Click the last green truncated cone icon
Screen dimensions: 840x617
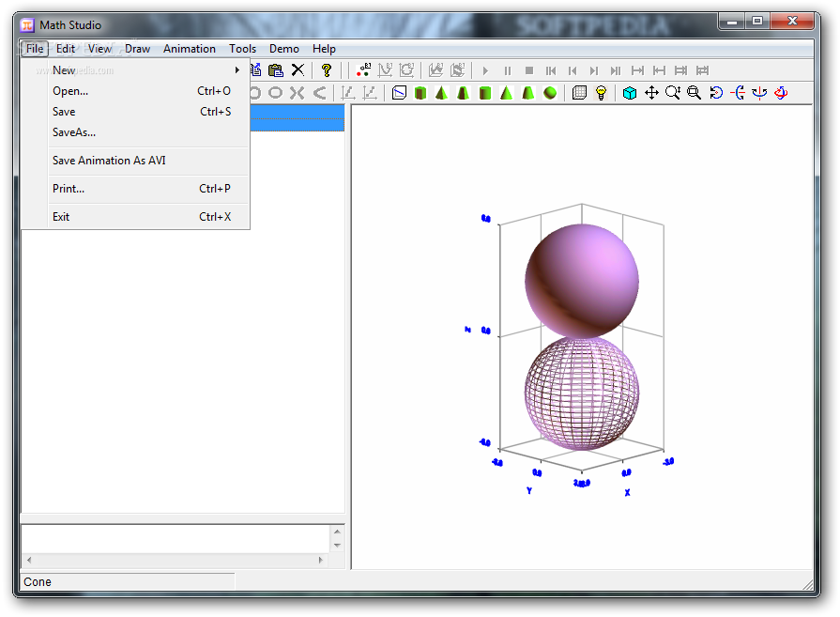528,93
